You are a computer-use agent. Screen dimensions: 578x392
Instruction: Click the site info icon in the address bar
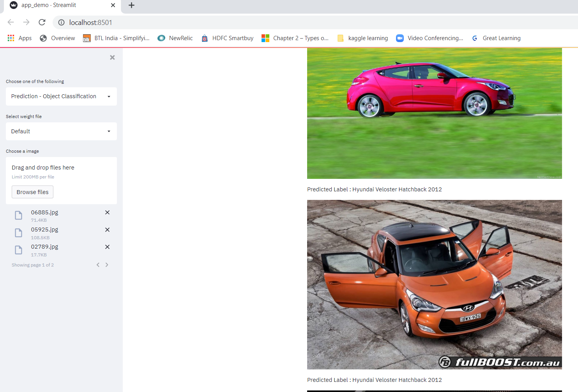(61, 22)
